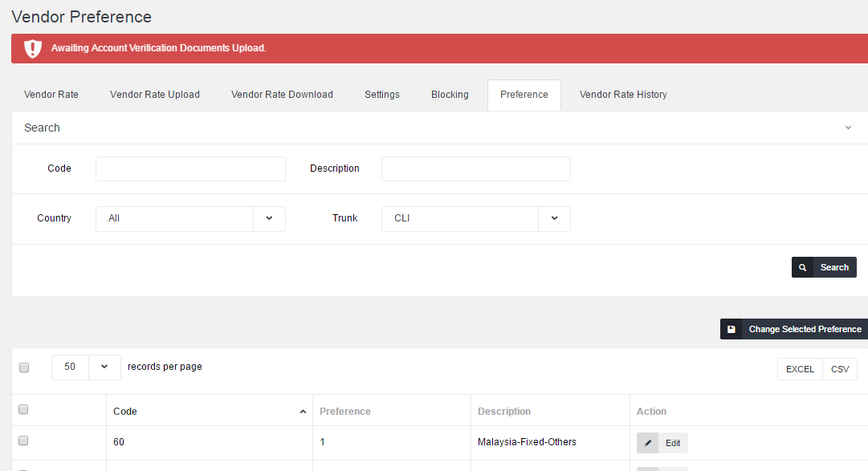Collapse the Search panel chevron
Image resolution: width=868 pixels, height=471 pixels.
[848, 128]
